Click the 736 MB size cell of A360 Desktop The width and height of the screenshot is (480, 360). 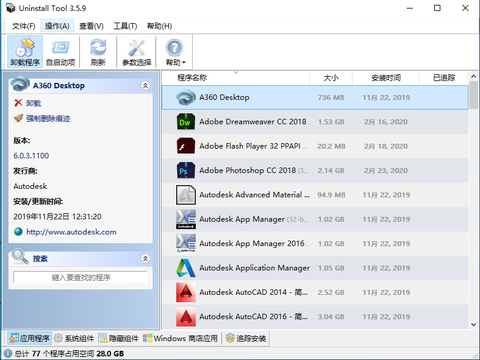tap(331, 98)
